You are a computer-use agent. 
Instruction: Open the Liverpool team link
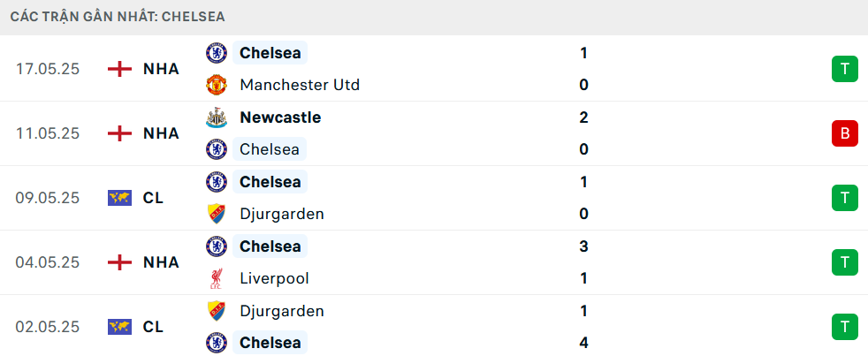coord(275,278)
